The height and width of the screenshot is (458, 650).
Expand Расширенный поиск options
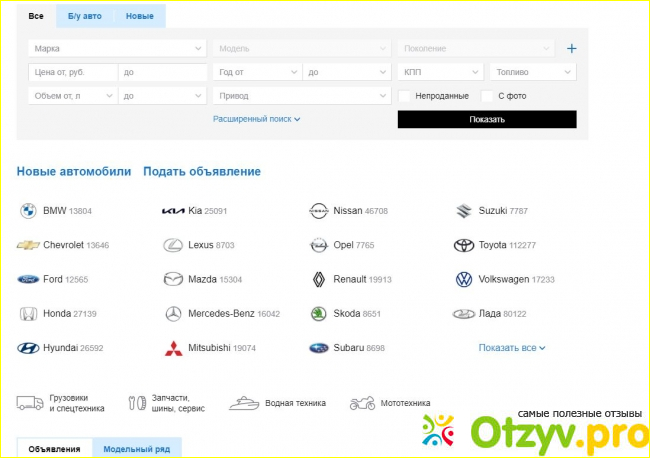pyautogui.click(x=256, y=119)
